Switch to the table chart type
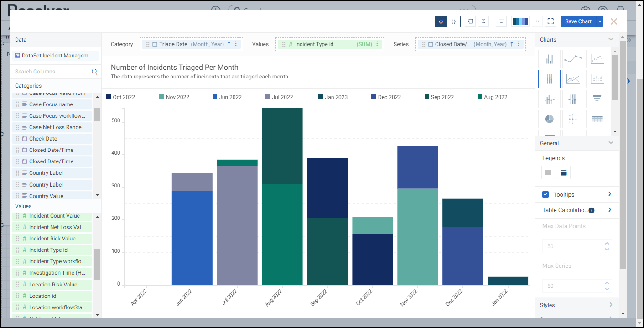The image size is (644, 328). (x=597, y=119)
